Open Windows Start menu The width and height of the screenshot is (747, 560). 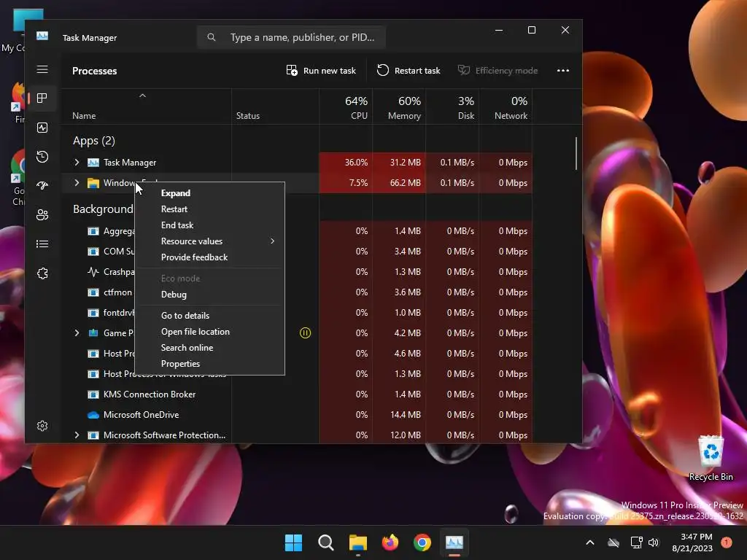(293, 542)
